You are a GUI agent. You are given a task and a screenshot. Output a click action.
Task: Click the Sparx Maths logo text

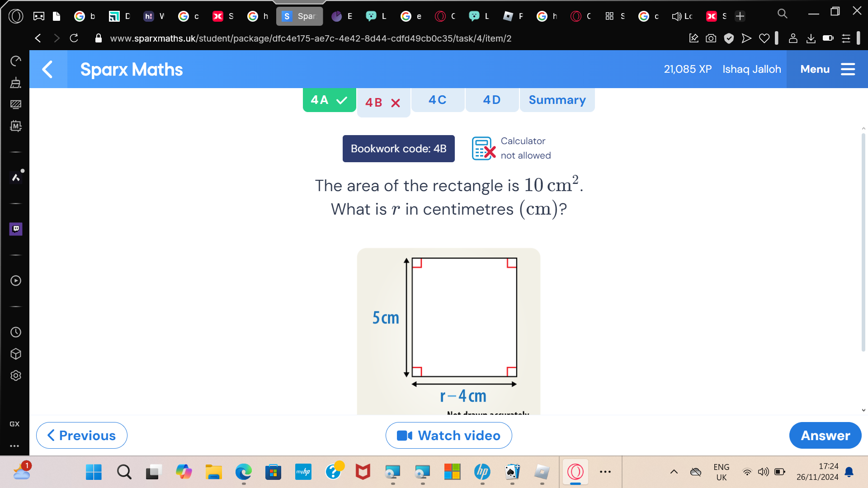pos(132,69)
